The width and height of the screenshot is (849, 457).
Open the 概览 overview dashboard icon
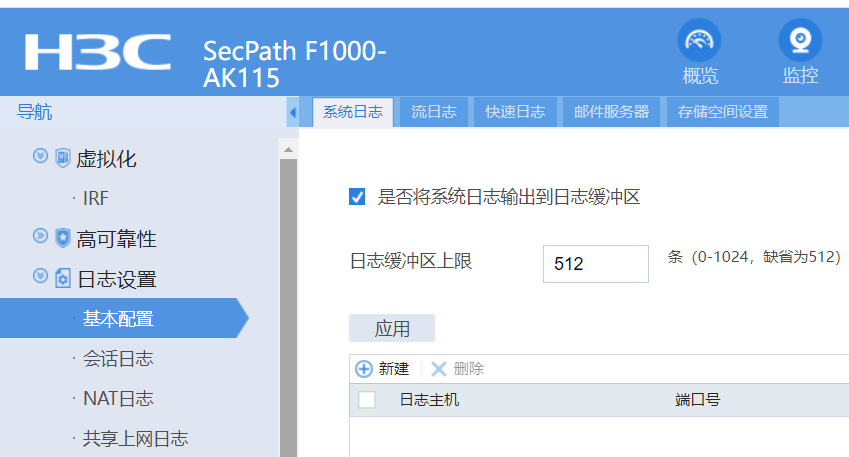[700, 41]
